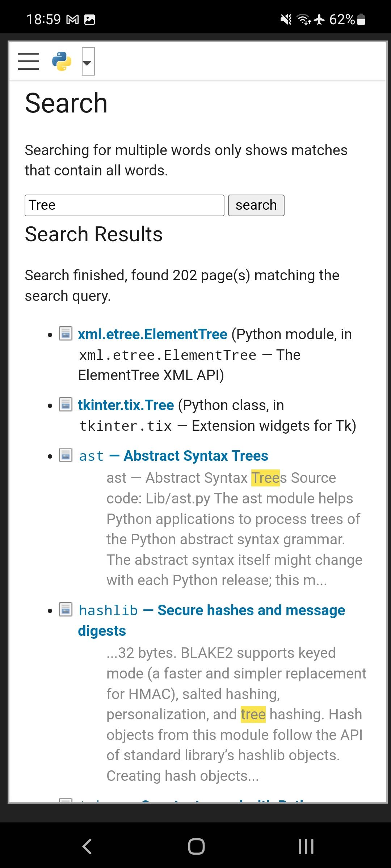The height and width of the screenshot is (868, 391).
Task: Click document icon beside ast result
Action: 66,455
